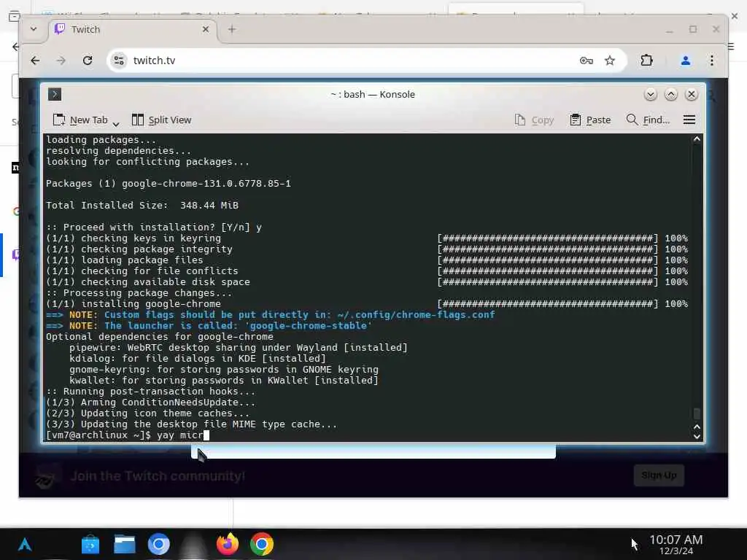The image size is (747, 560).
Task: Launch Chromium from the taskbar
Action: [158, 544]
